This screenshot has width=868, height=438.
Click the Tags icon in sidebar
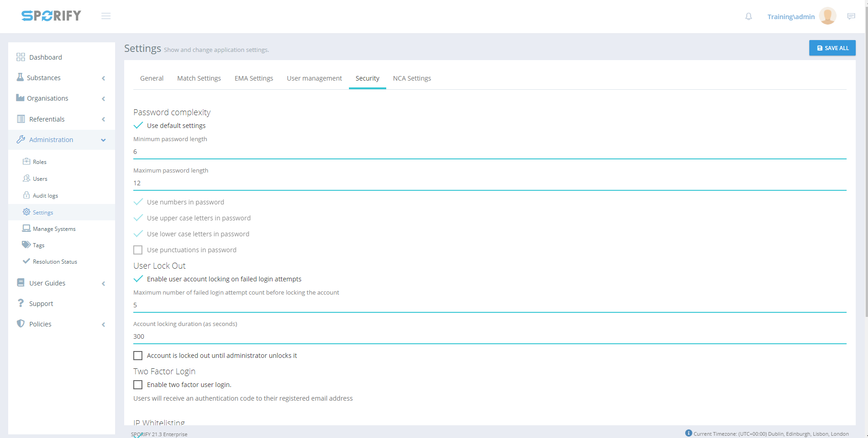coord(26,245)
